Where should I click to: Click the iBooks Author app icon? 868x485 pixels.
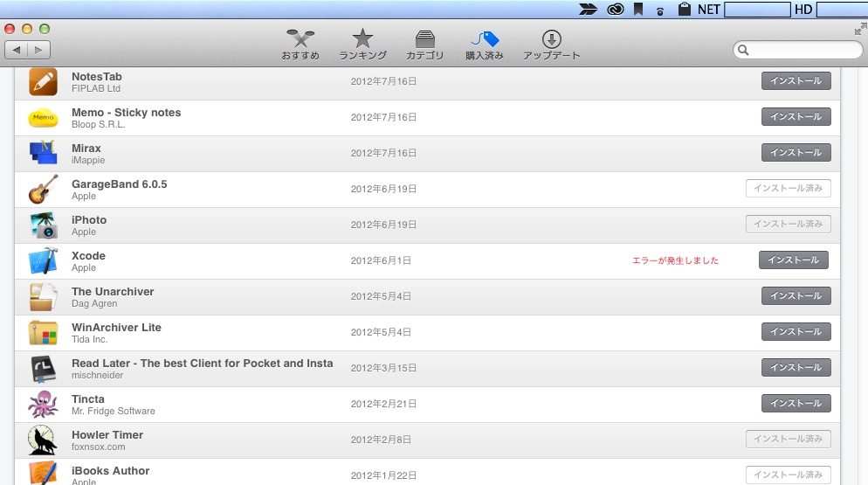[x=43, y=473]
